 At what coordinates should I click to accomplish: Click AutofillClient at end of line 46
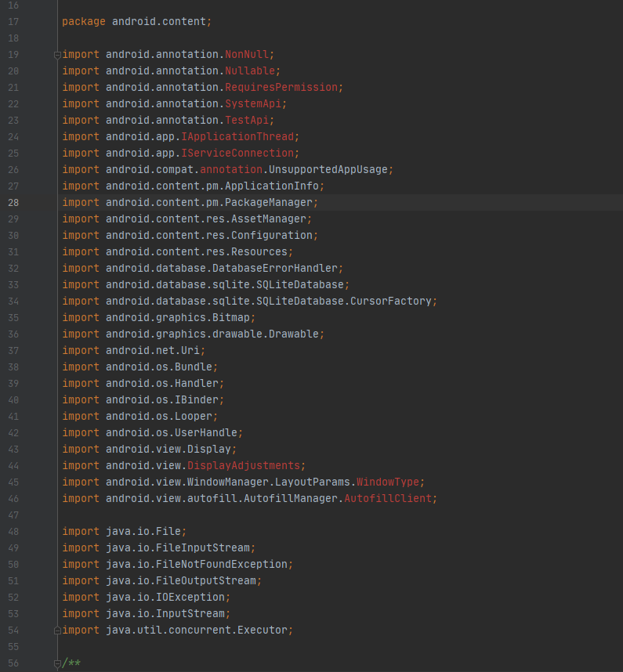[388, 499]
